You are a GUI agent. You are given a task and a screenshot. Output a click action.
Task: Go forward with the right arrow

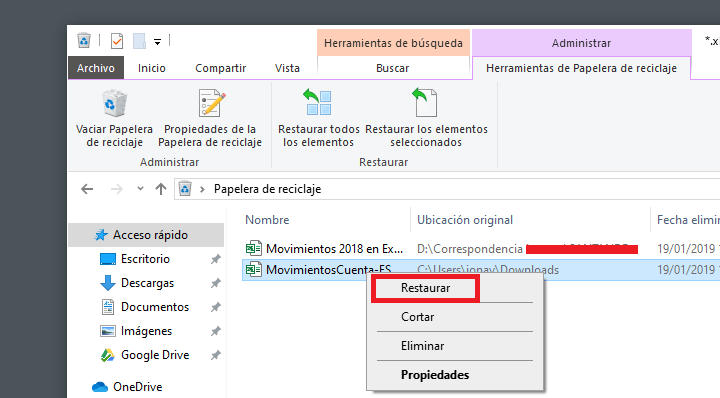(117, 189)
